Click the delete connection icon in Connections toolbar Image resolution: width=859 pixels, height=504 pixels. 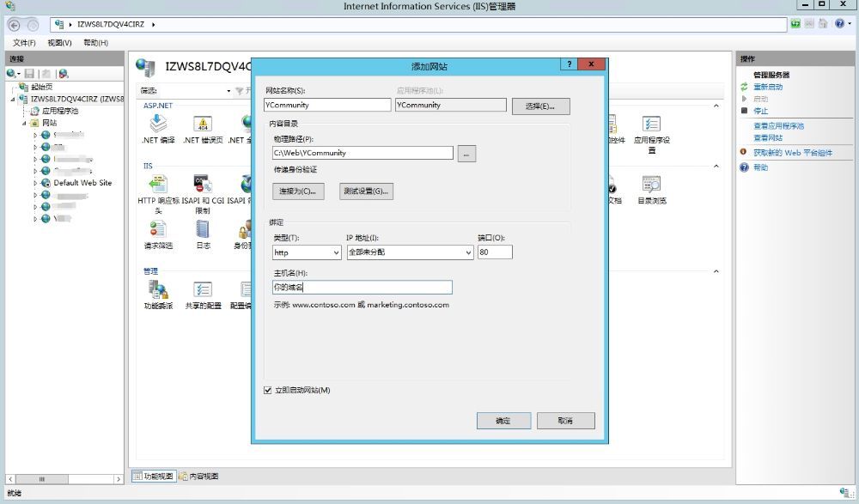[64, 73]
